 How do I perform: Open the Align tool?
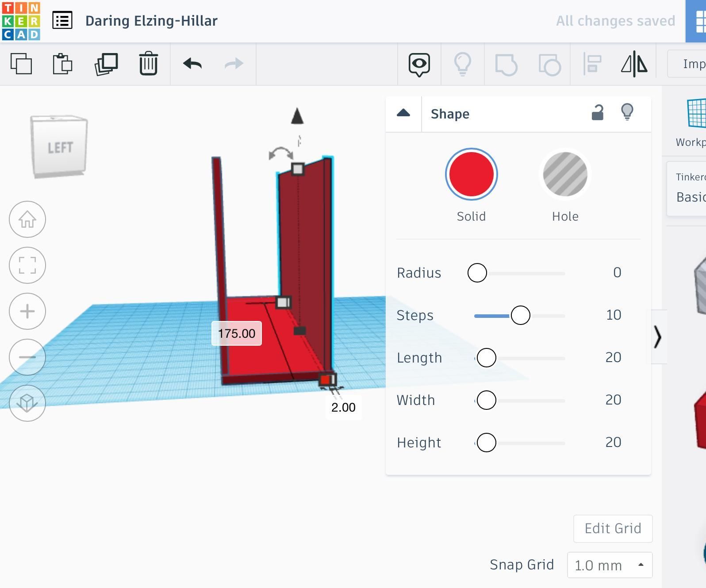[592, 64]
